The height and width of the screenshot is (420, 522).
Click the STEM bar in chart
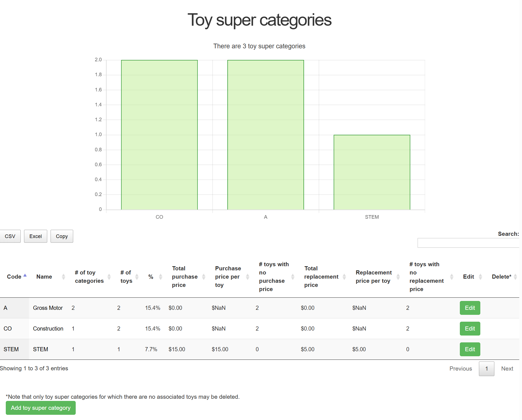tap(372, 172)
